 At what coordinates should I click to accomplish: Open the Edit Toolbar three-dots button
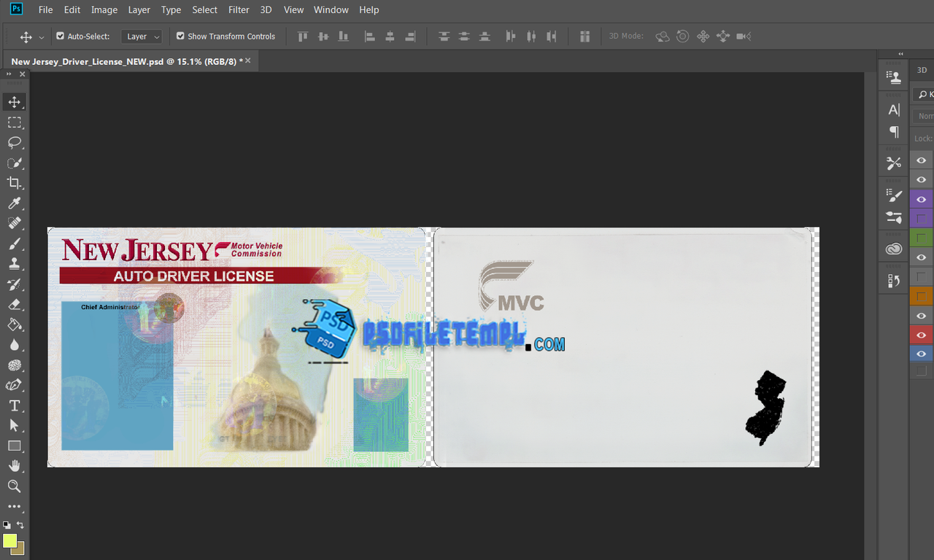tap(14, 506)
